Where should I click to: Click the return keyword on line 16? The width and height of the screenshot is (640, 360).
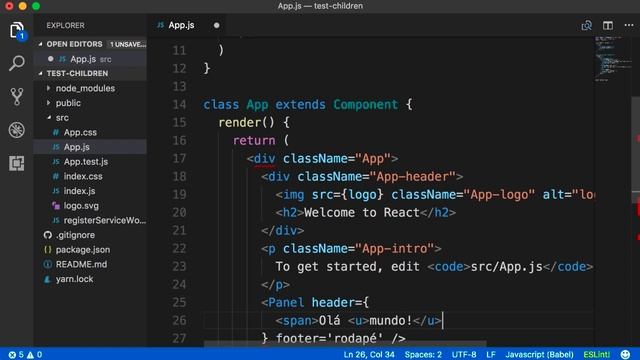(x=254, y=140)
